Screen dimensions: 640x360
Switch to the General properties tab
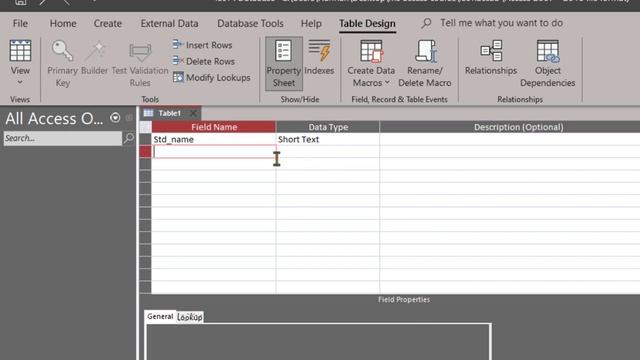click(x=160, y=316)
